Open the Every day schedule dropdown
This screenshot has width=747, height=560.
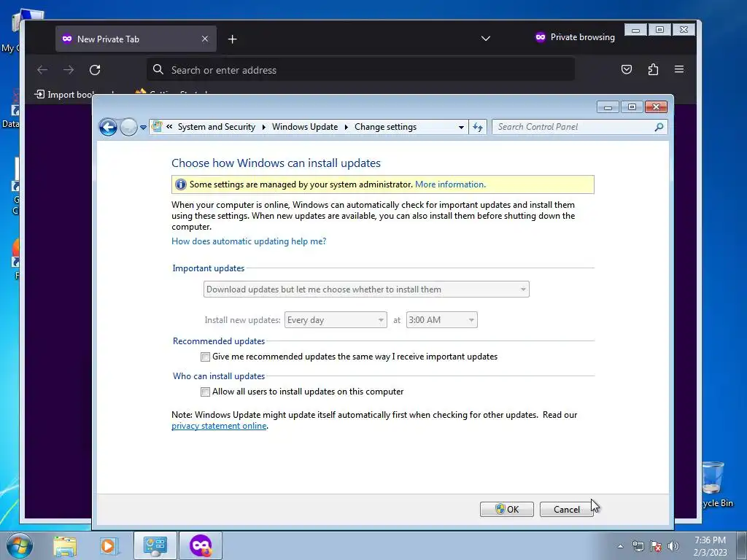pyautogui.click(x=336, y=320)
